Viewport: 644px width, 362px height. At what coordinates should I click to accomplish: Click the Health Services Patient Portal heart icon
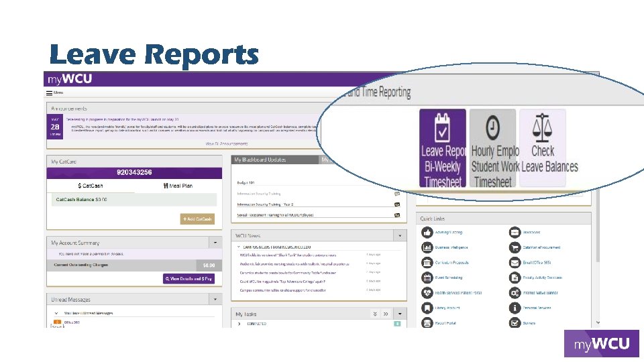click(x=427, y=293)
